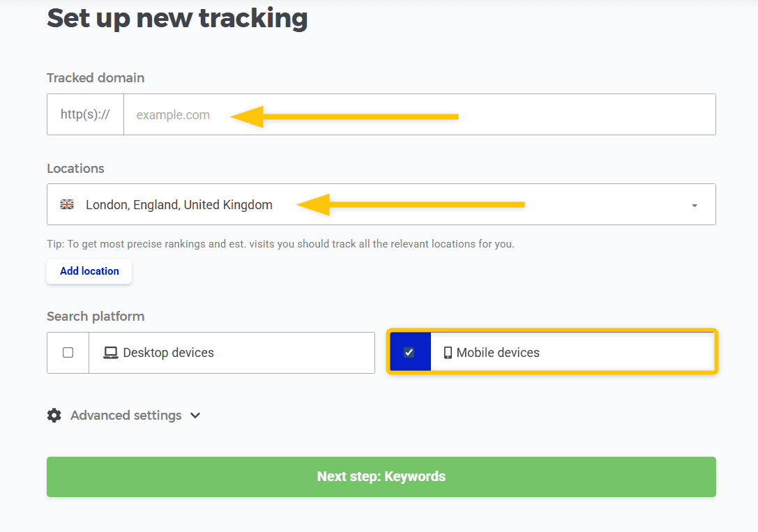Click the Advanced settings gear icon
This screenshot has height=532, width=758.
click(54, 416)
